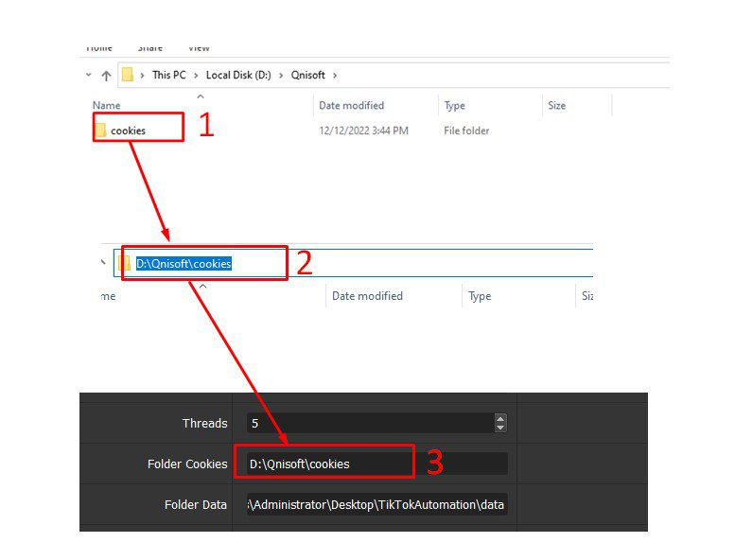
Task: Click folder icon beside D:\Qnisoft\cookies path
Action: 125,263
